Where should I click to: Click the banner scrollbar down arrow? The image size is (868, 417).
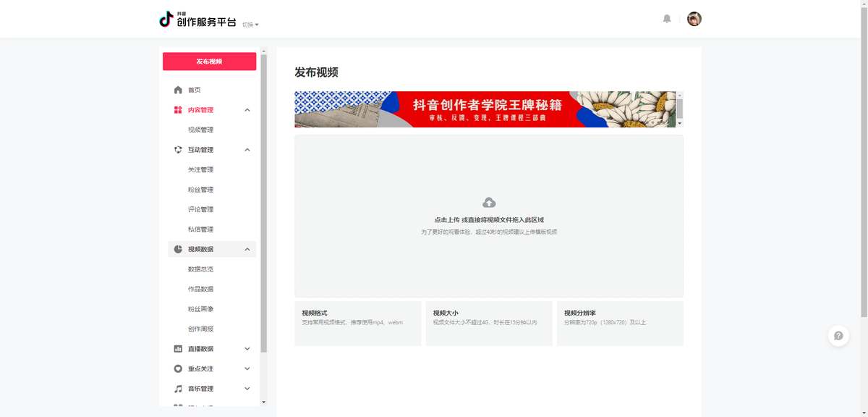(x=679, y=124)
